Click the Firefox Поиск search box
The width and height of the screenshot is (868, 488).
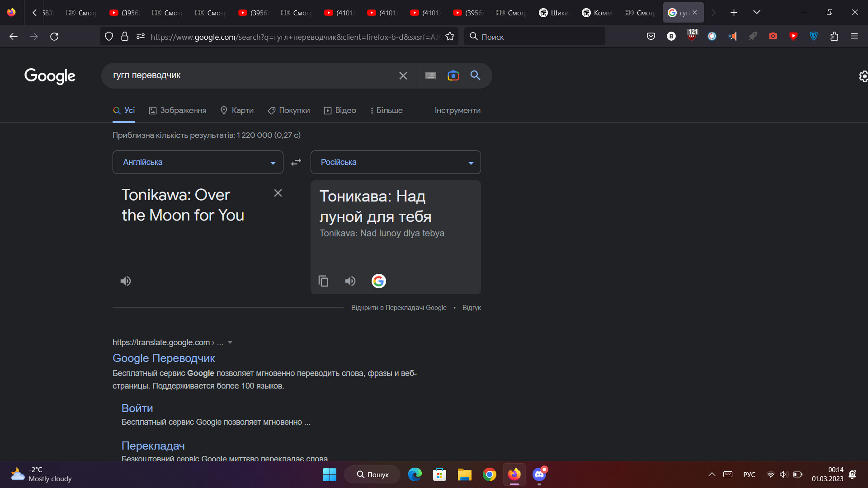point(535,37)
